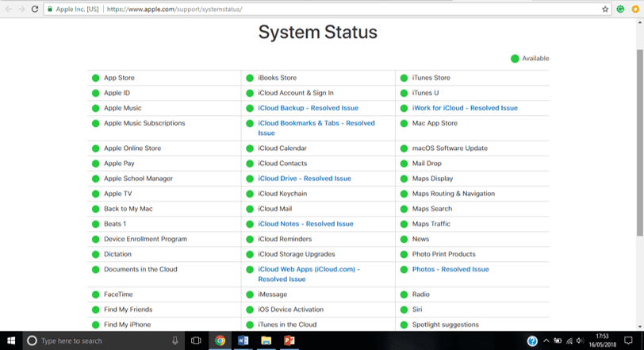Click the FaceTime status text
Screen dimensions: 644x350
point(118,294)
